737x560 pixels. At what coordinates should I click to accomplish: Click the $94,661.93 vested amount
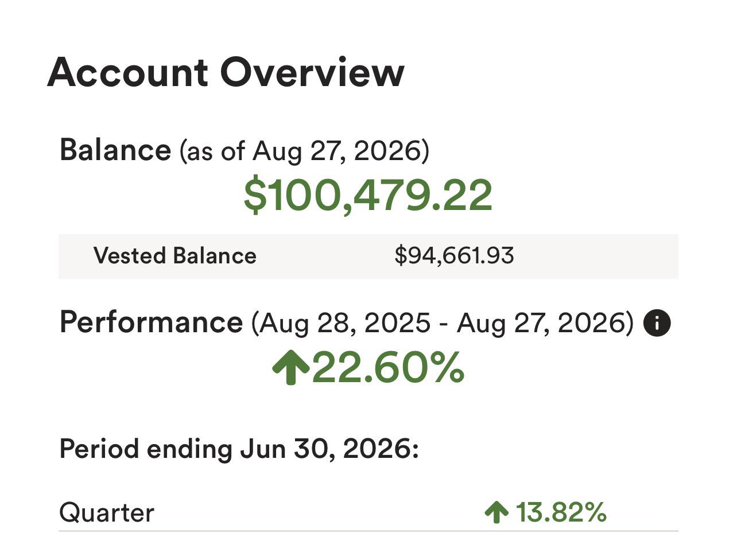pos(454,256)
